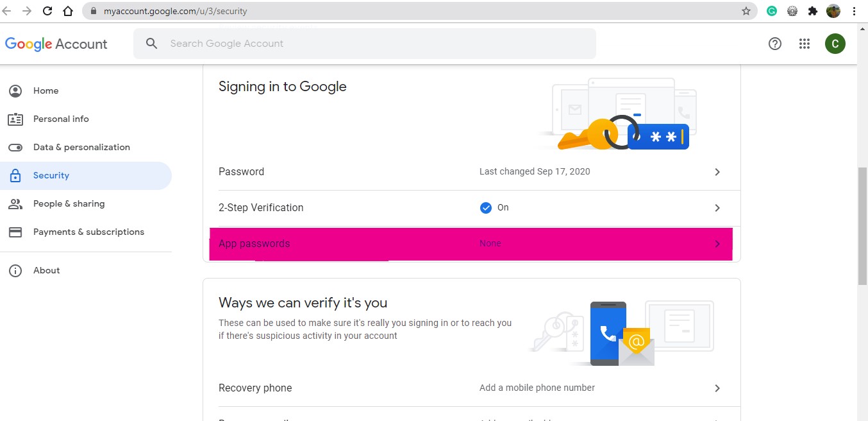Click the search magnifier icon

[152, 44]
